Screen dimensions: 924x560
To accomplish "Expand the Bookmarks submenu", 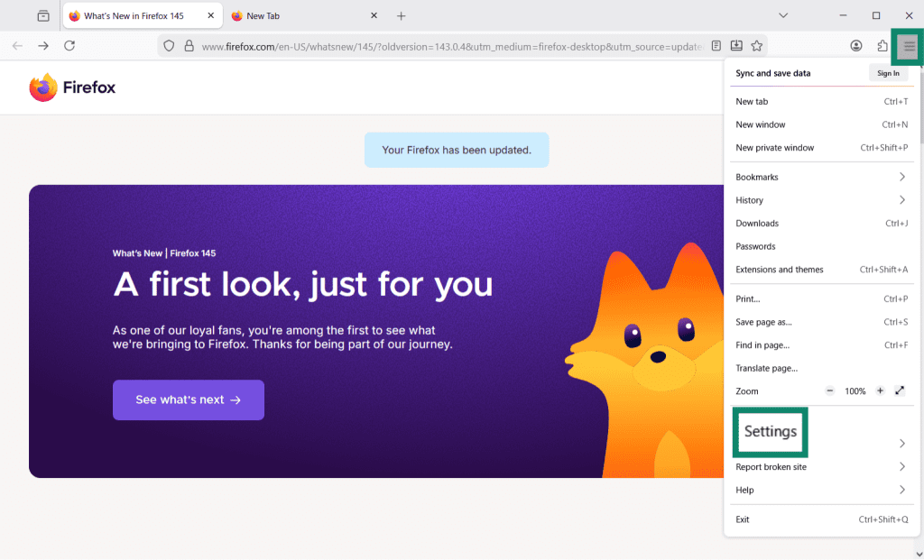I will 821,177.
